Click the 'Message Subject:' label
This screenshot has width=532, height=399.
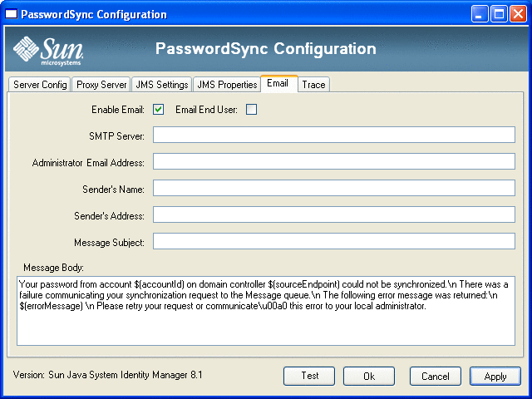click(x=109, y=243)
